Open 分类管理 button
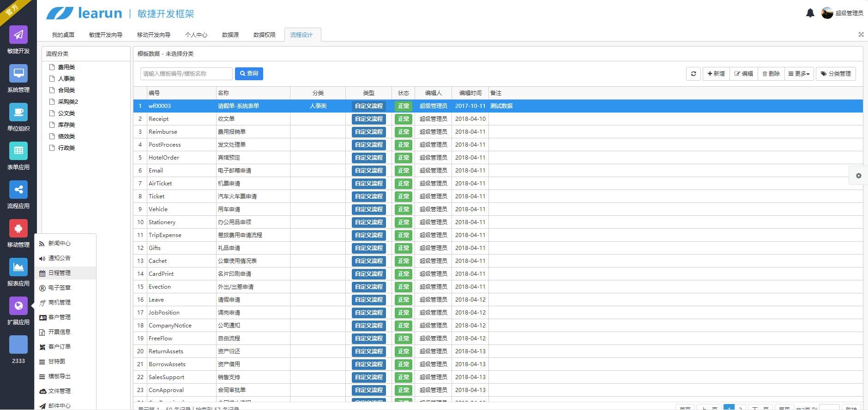 (x=836, y=74)
